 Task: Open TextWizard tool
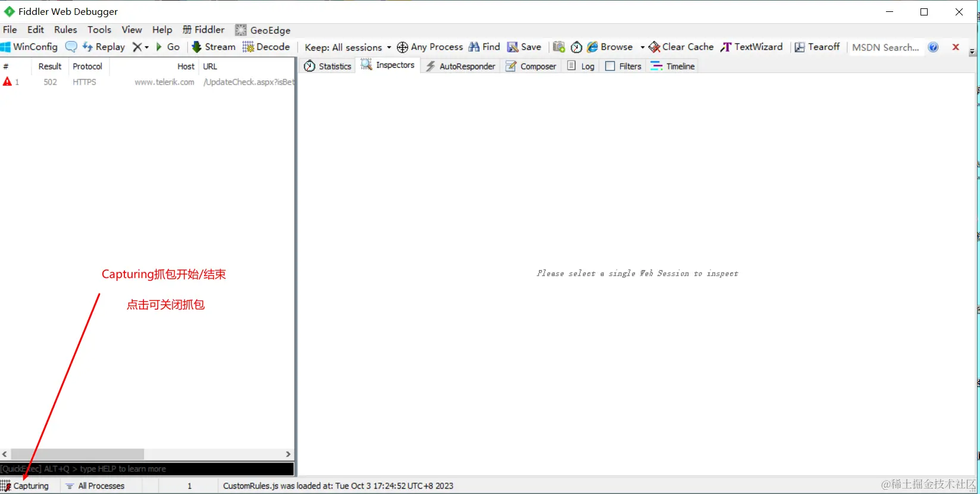[x=752, y=46]
